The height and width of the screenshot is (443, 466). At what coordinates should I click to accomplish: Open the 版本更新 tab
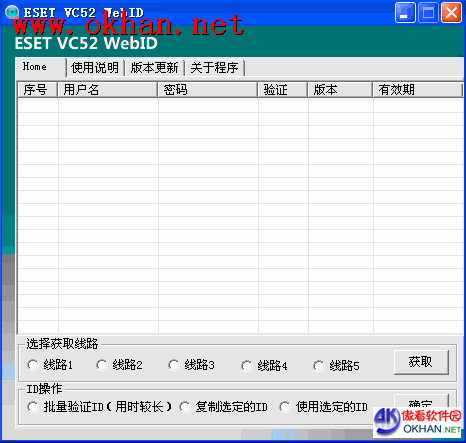tap(155, 68)
